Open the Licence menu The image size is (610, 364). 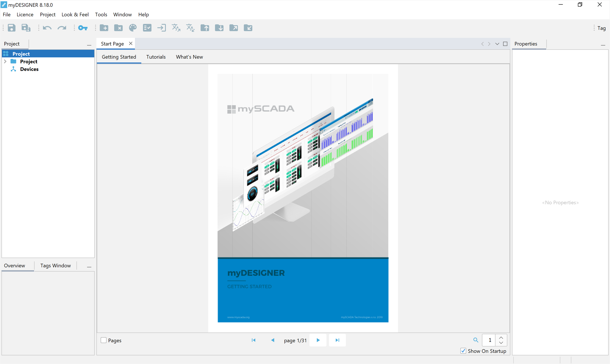(25, 14)
